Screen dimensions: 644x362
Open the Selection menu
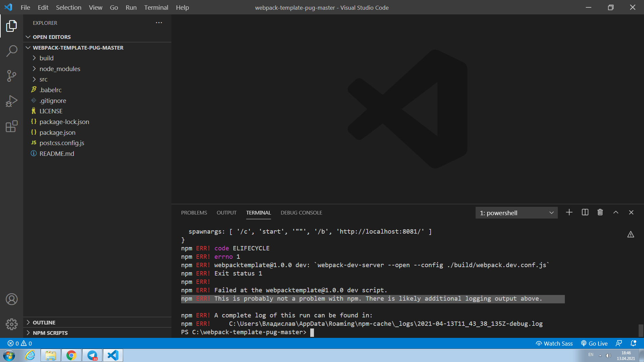[x=68, y=7]
